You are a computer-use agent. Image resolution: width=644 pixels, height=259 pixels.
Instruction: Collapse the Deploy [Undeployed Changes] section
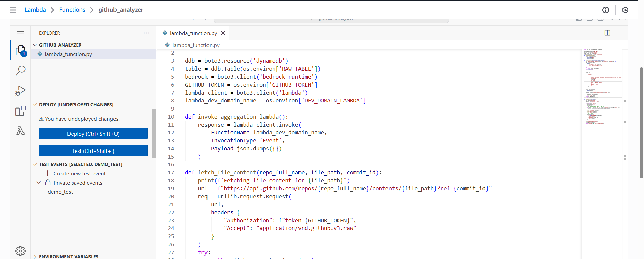click(35, 105)
